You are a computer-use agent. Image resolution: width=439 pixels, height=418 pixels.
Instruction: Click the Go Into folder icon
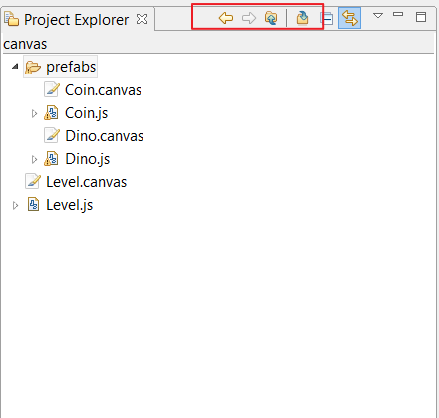tap(302, 18)
